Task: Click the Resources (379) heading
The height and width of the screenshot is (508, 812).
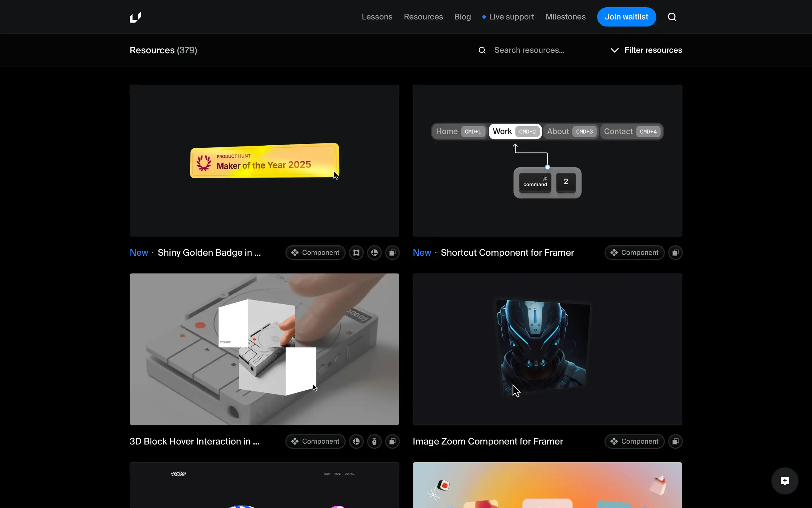Action: (x=164, y=51)
